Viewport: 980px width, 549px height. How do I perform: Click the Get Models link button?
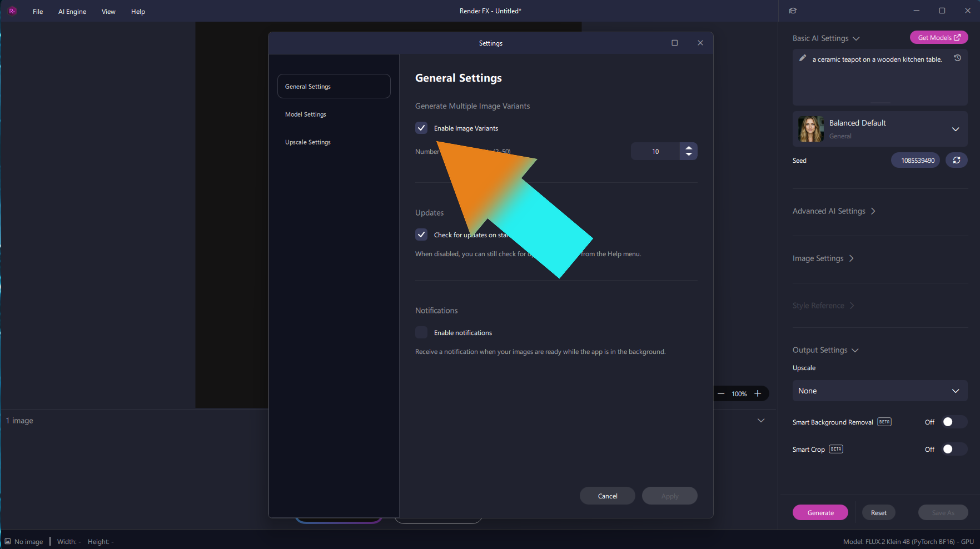click(939, 37)
